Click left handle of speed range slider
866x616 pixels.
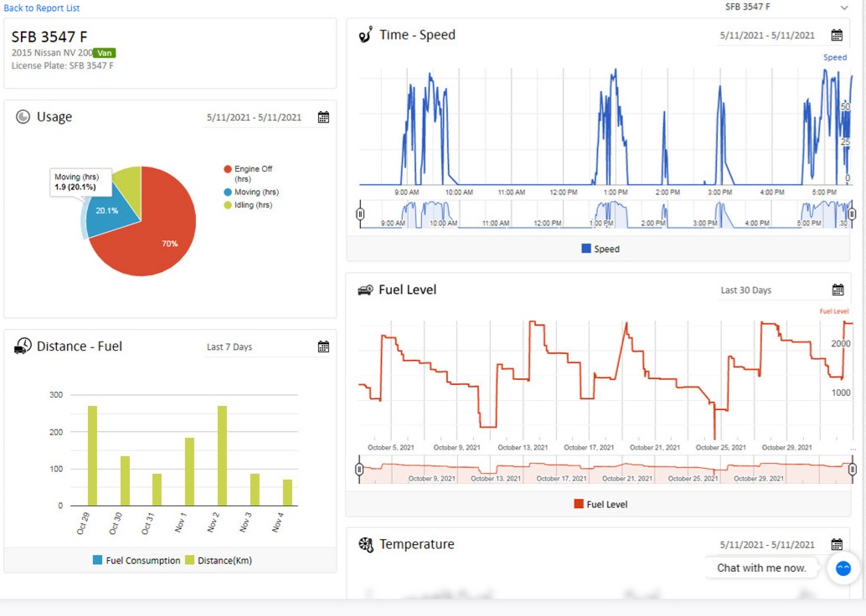[x=360, y=213]
